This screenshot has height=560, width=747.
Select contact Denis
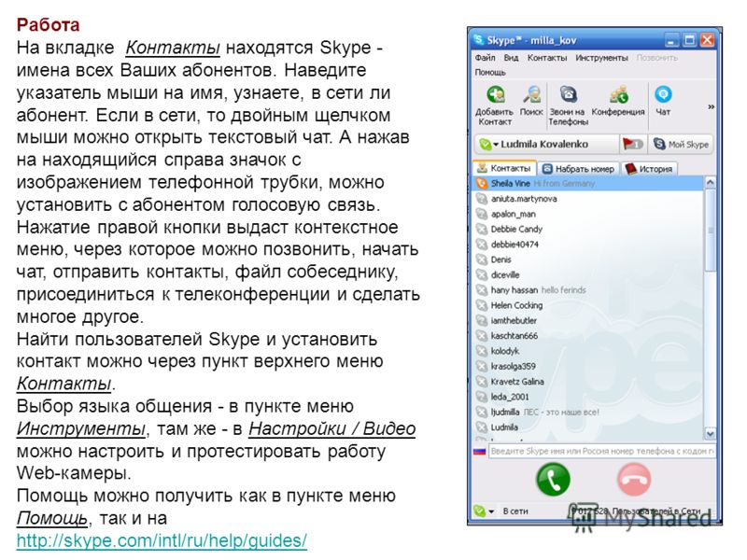pos(588,259)
